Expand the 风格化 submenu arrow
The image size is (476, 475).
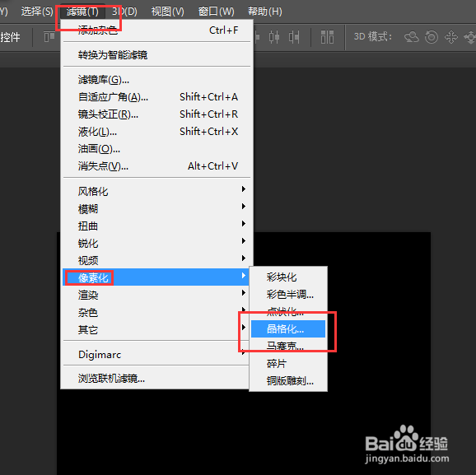pyautogui.click(x=244, y=189)
